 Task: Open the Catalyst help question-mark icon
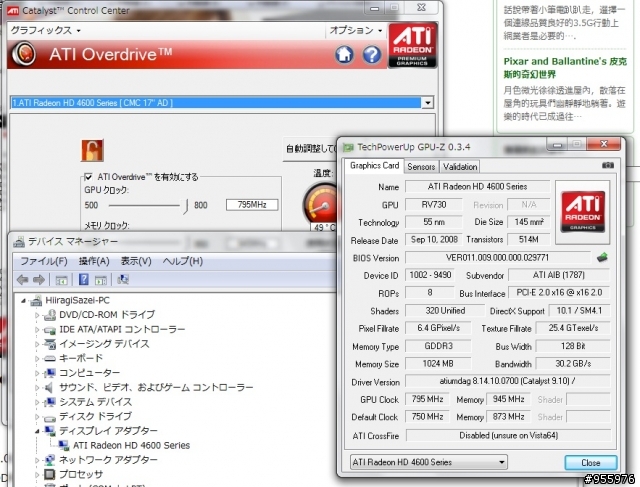pos(372,55)
